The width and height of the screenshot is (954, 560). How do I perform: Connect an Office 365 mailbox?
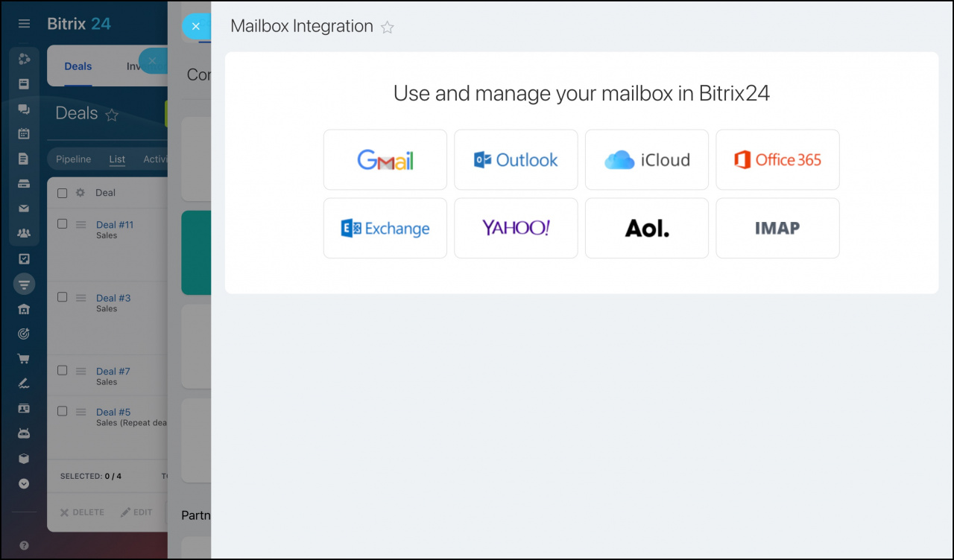777,160
